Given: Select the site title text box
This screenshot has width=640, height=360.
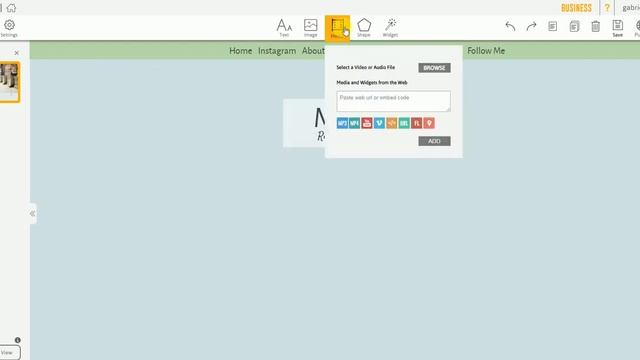Looking at the screenshot, I should pos(304,123).
